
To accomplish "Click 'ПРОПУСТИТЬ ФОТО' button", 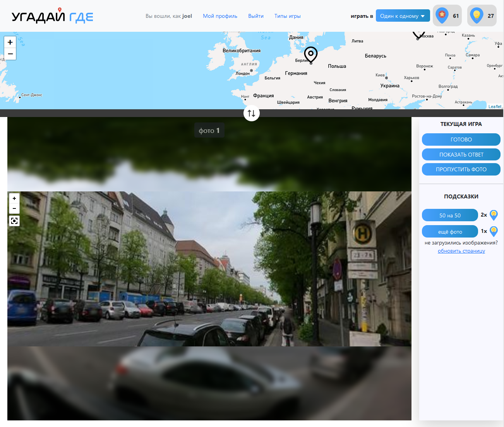I will pyautogui.click(x=461, y=169).
